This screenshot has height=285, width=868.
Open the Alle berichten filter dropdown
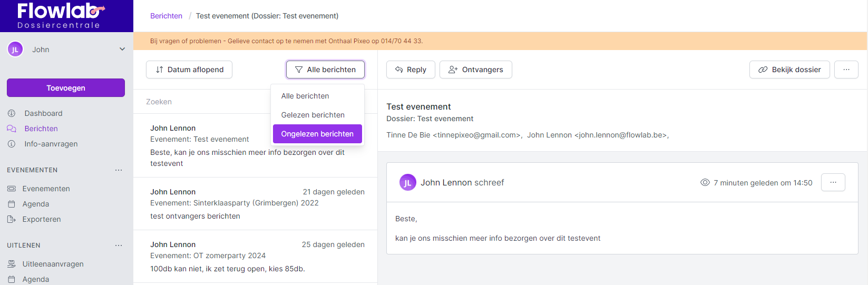(325, 70)
